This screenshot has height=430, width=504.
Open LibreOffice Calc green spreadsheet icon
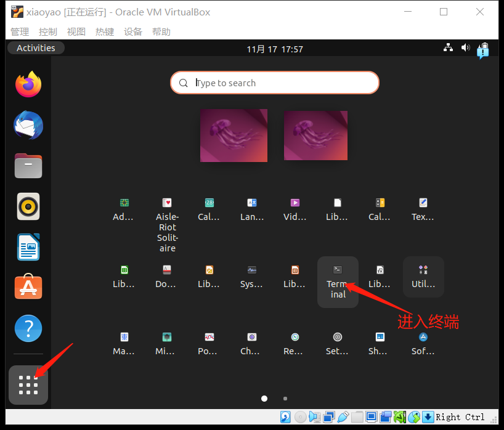(x=124, y=277)
